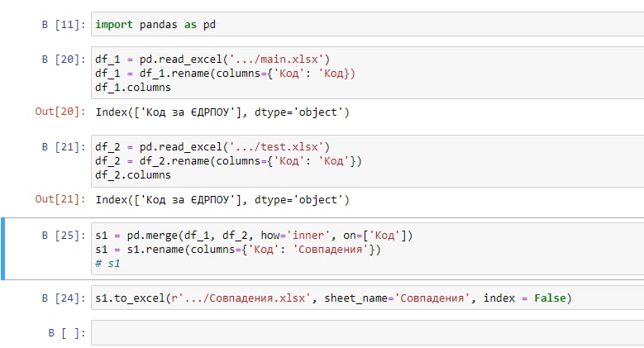The width and height of the screenshot is (644, 348).
Task: Click the 'В [20]:' cell prompt
Action: point(64,60)
